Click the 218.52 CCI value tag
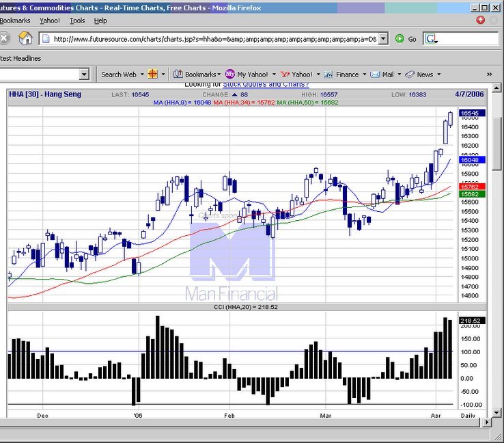Screen dimensions: 504x443 472,321
